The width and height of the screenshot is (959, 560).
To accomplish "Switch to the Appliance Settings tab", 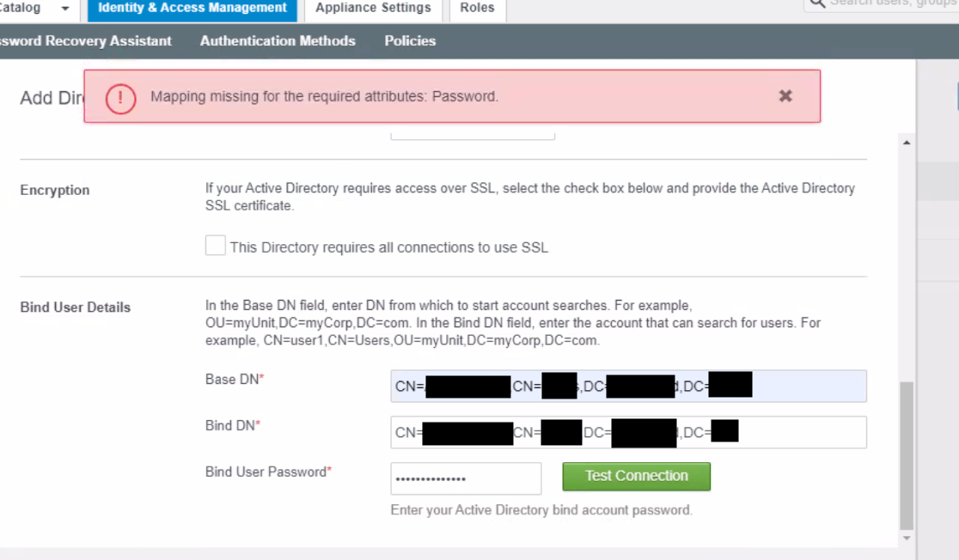I will point(373,9).
